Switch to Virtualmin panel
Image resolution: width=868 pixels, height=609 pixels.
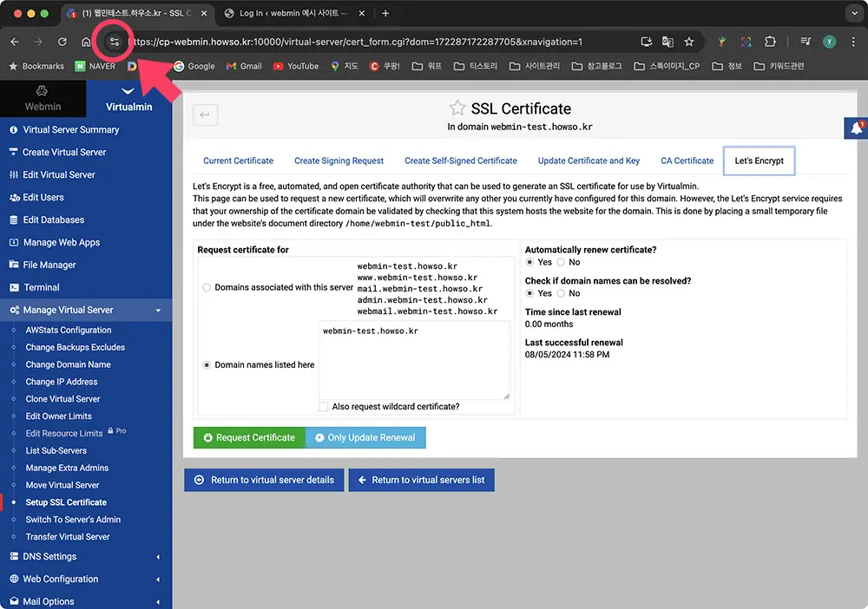tap(129, 98)
